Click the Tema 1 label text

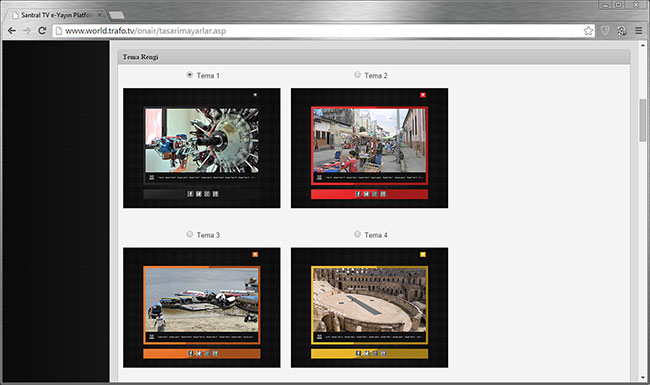(x=208, y=75)
